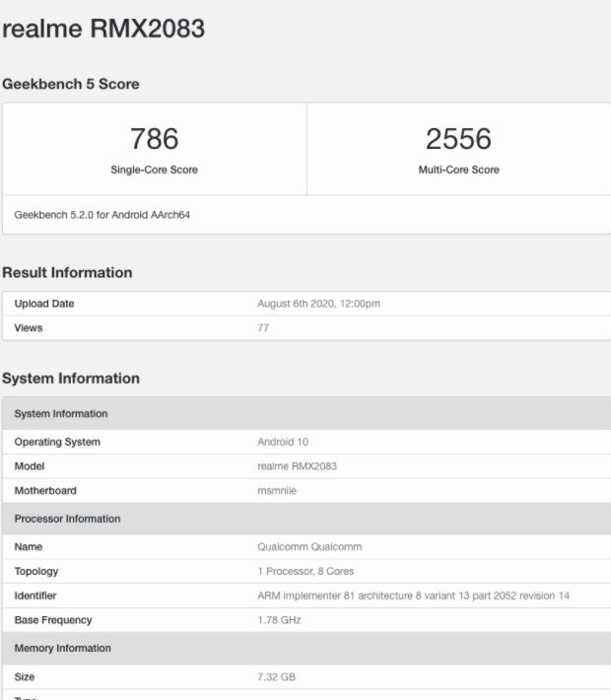
Task: Click the Multi-Core Score label
Action: point(459,170)
